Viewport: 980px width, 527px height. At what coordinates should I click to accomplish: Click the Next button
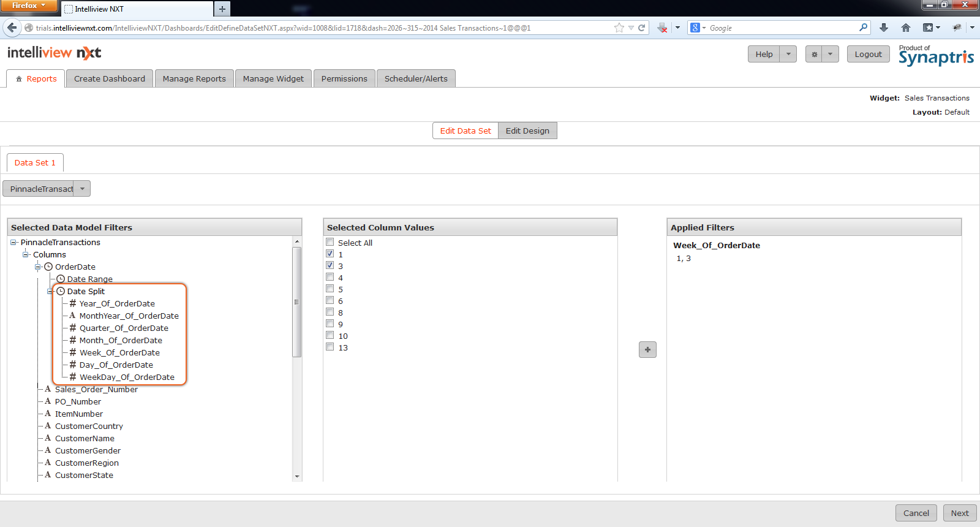(959, 513)
